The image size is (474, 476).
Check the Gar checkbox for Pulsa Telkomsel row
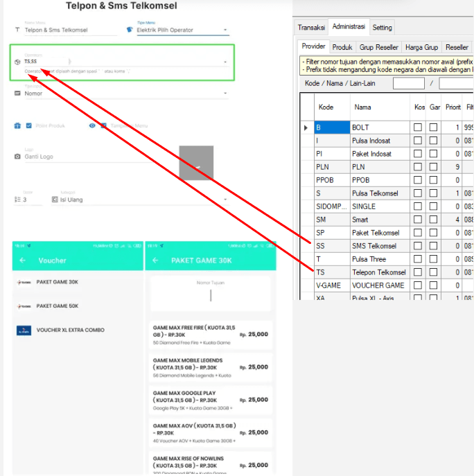pyautogui.click(x=433, y=193)
